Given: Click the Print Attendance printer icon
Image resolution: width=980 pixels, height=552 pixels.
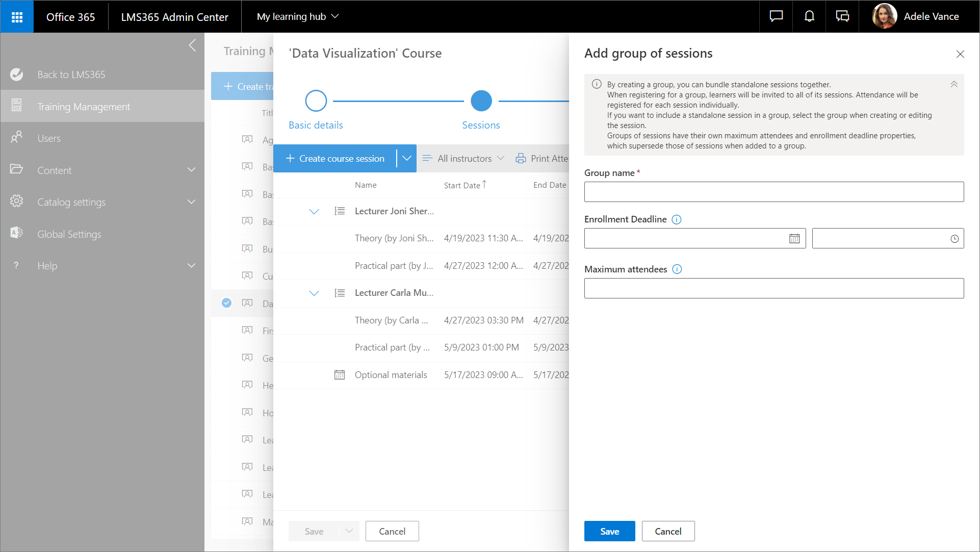Looking at the screenshot, I should click(x=521, y=159).
